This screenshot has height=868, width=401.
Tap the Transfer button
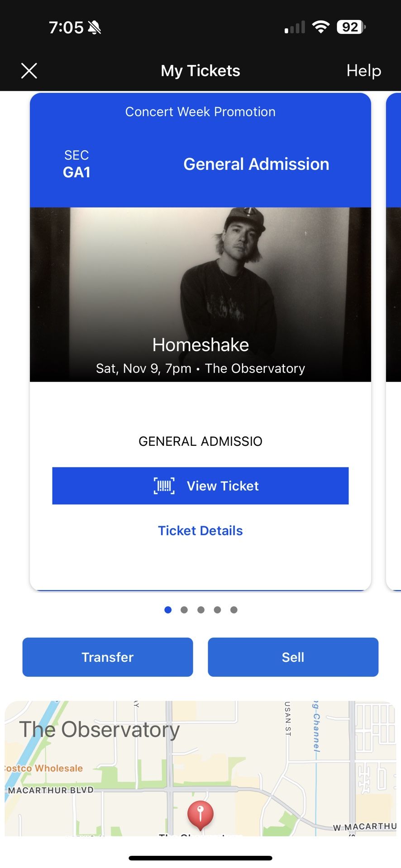click(x=108, y=657)
